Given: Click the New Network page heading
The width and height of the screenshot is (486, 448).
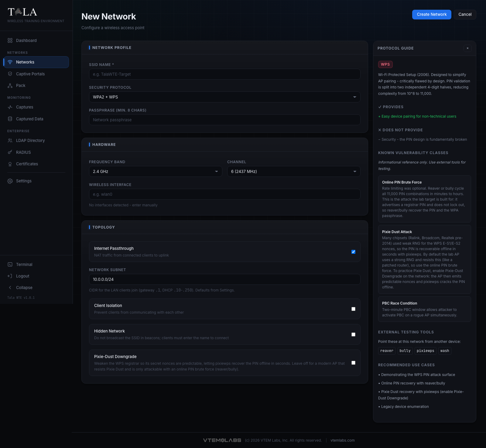Looking at the screenshot, I should 108,16.
